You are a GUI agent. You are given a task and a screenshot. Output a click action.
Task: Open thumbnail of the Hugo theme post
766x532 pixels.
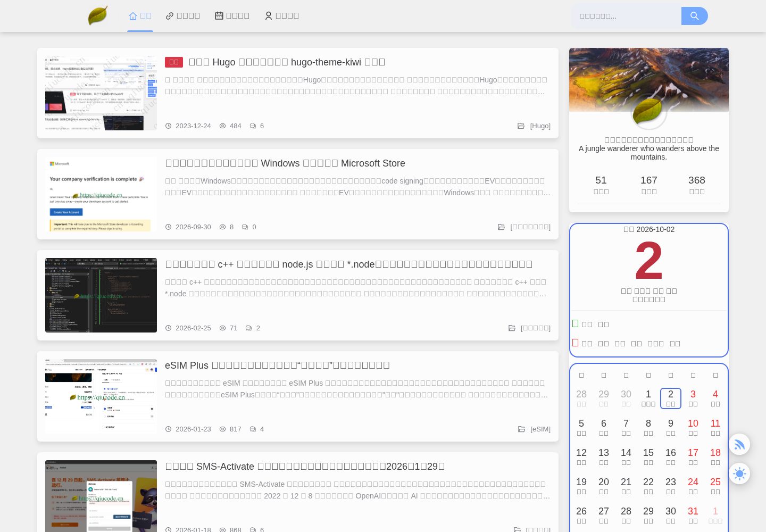(101, 93)
